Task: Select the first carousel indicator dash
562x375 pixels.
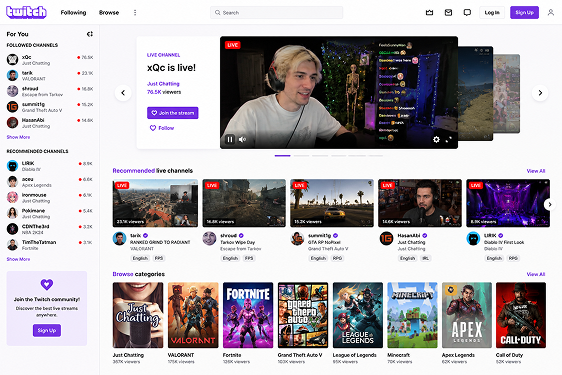Action: pos(282,156)
